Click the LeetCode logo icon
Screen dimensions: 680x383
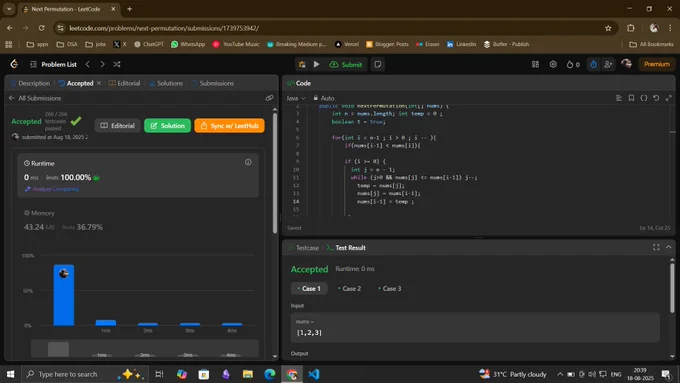point(14,64)
